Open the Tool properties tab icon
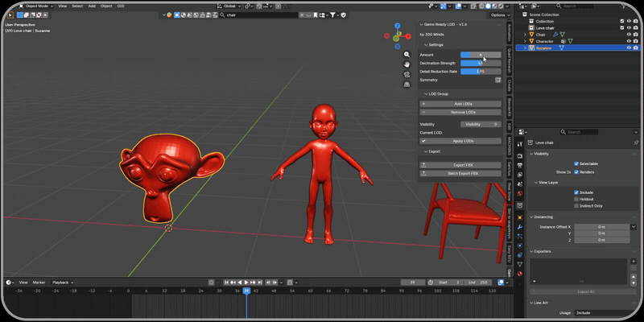This screenshot has width=644, height=322. tap(520, 144)
